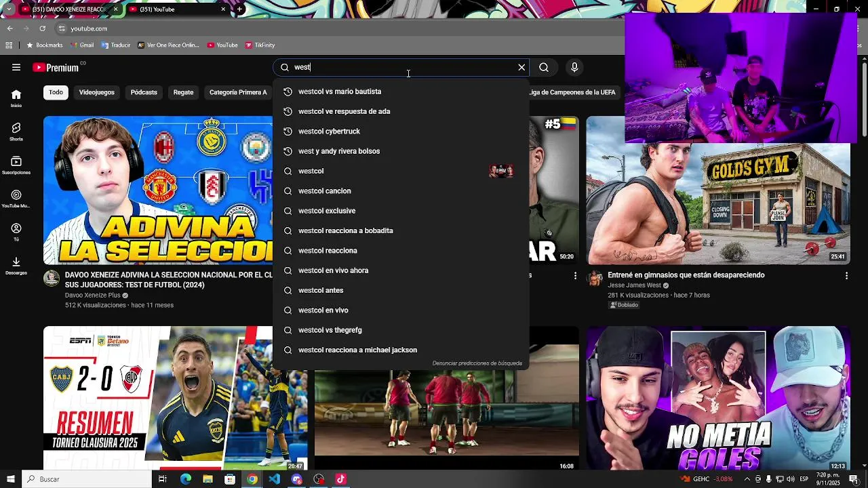Go back with browser back arrow

pos(9,28)
